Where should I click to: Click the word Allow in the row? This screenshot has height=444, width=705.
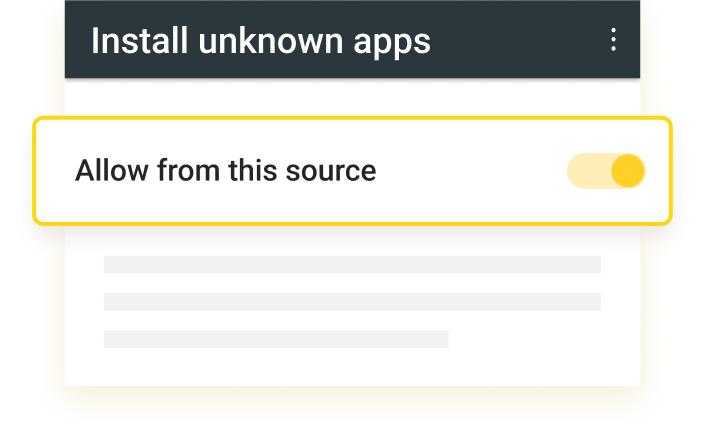pos(109,171)
